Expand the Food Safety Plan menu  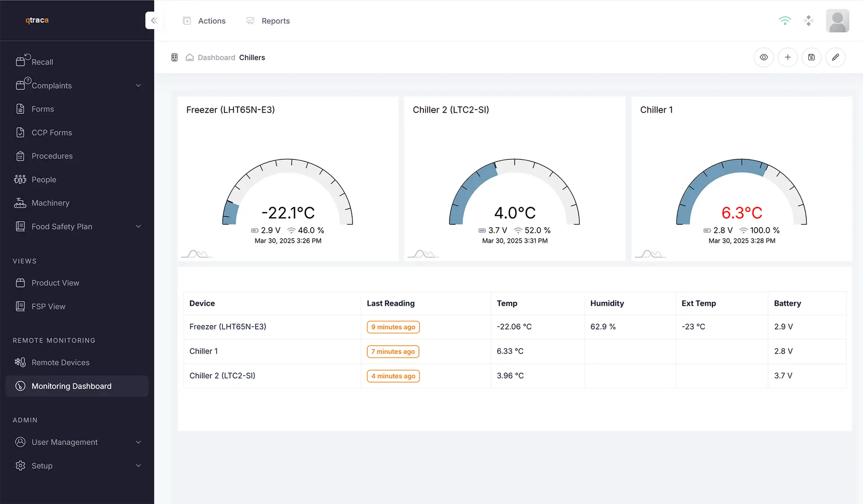138,226
